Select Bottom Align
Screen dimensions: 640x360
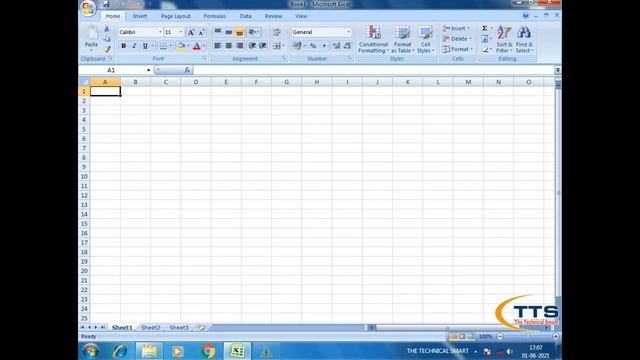pos(240,32)
